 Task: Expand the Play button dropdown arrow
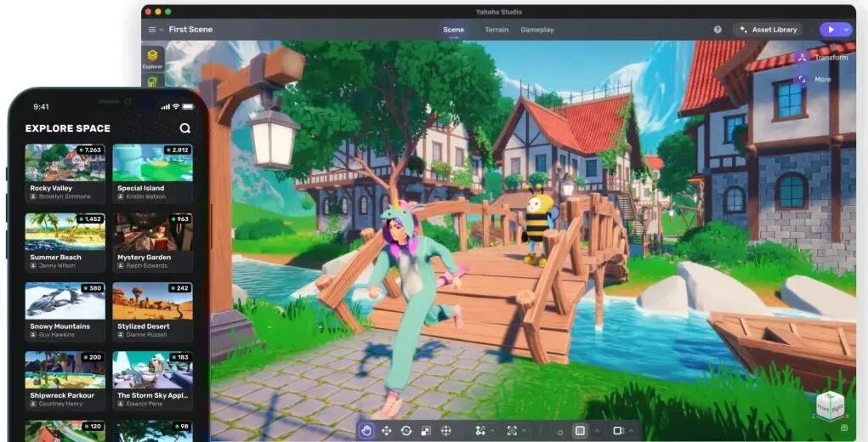847,30
